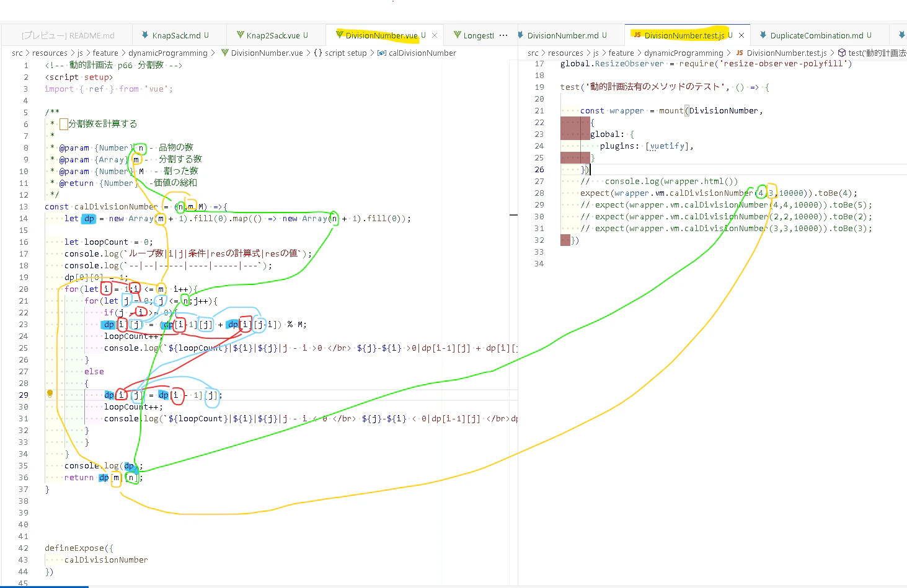Click 'calDivisionNumber' text on line 43
The width and height of the screenshot is (907, 588).
tap(106, 560)
